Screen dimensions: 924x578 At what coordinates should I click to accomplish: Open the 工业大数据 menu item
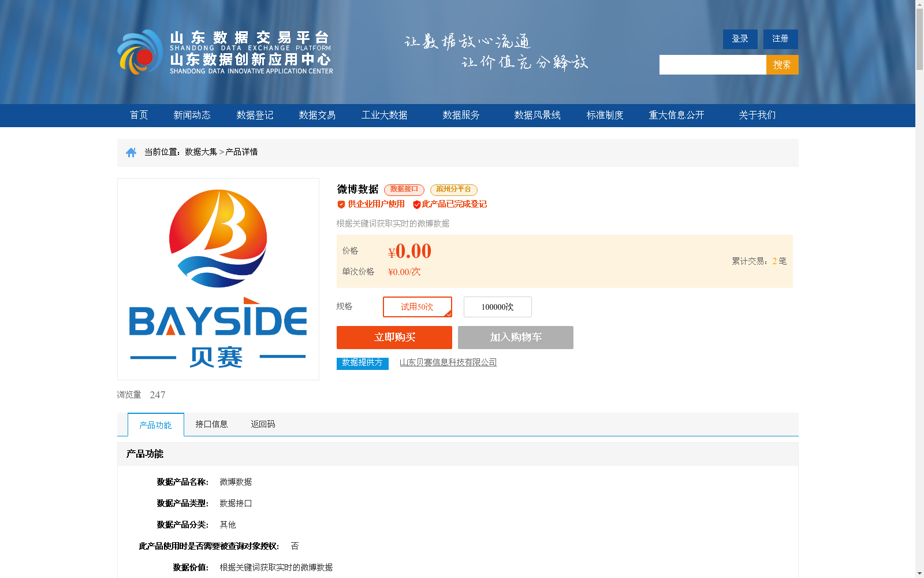(x=385, y=115)
